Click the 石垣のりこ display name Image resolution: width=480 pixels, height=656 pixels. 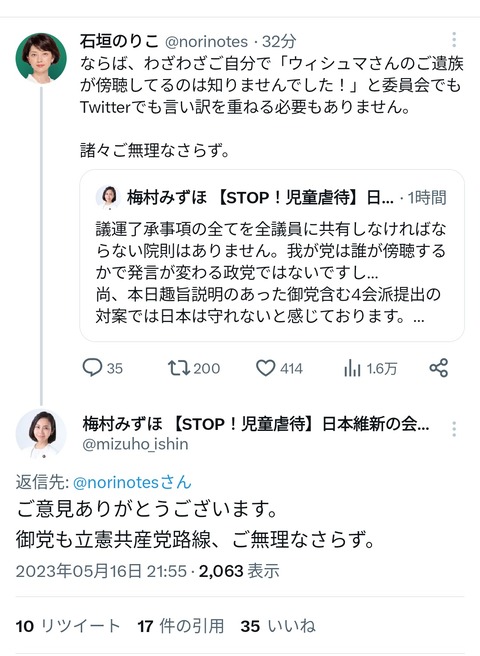click(x=120, y=41)
